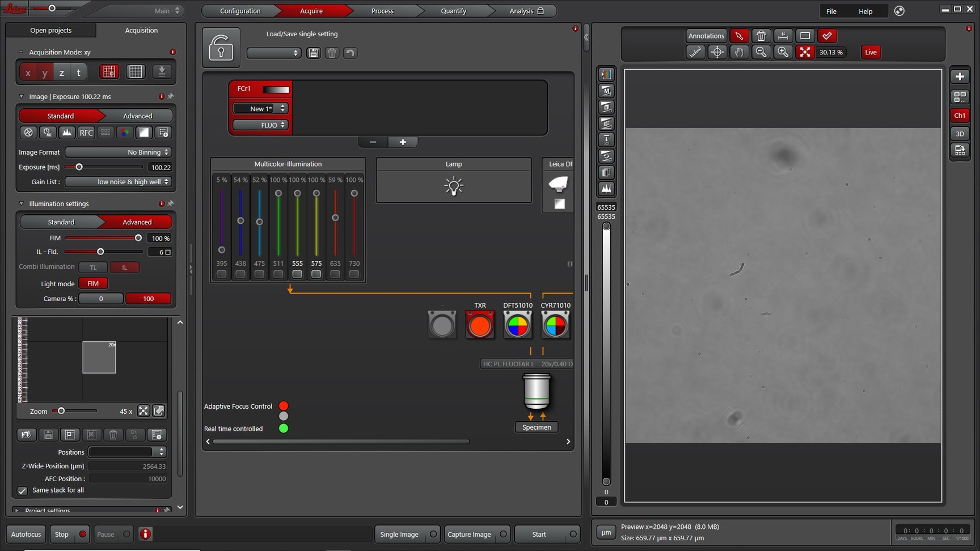The image size is (980, 551).
Task: Switch to the Process tab
Action: [382, 10]
